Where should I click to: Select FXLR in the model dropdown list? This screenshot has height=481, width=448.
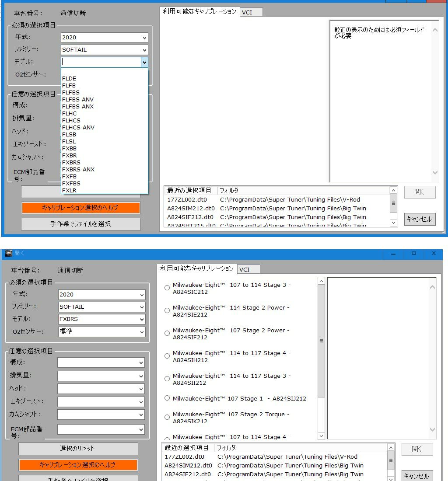[69, 190]
